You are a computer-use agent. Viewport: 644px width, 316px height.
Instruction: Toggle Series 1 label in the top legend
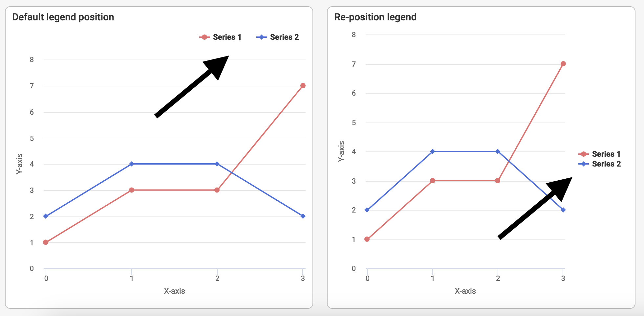pyautogui.click(x=227, y=37)
